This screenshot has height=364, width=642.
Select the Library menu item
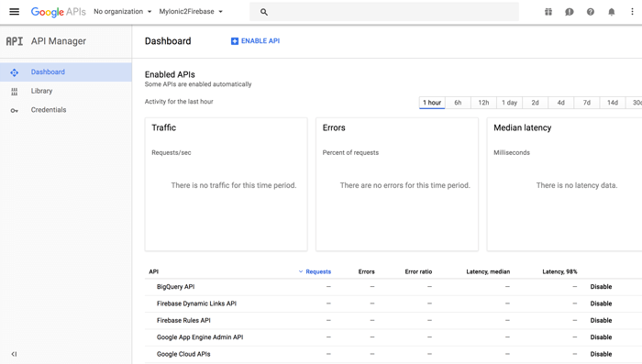coord(66,91)
